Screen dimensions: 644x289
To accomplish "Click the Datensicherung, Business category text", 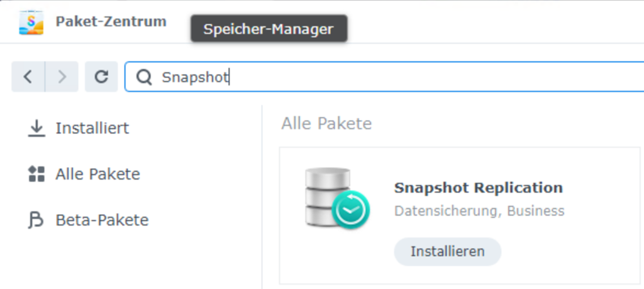I will tap(479, 211).
